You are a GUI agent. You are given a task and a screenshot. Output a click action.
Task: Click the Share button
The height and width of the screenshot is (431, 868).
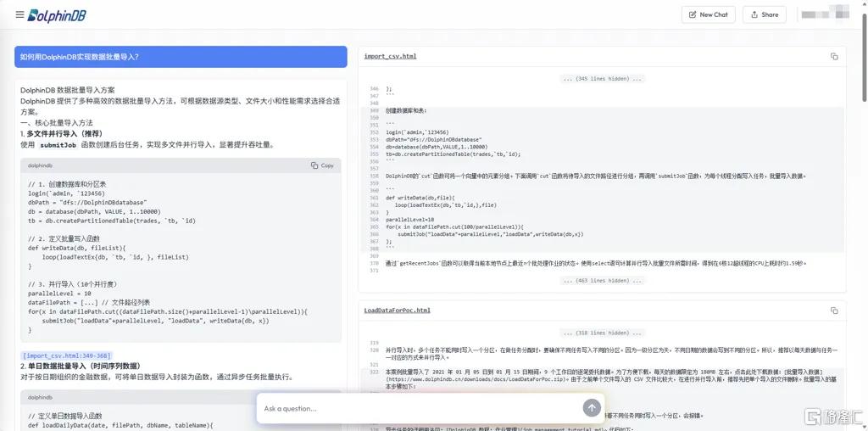pos(764,15)
